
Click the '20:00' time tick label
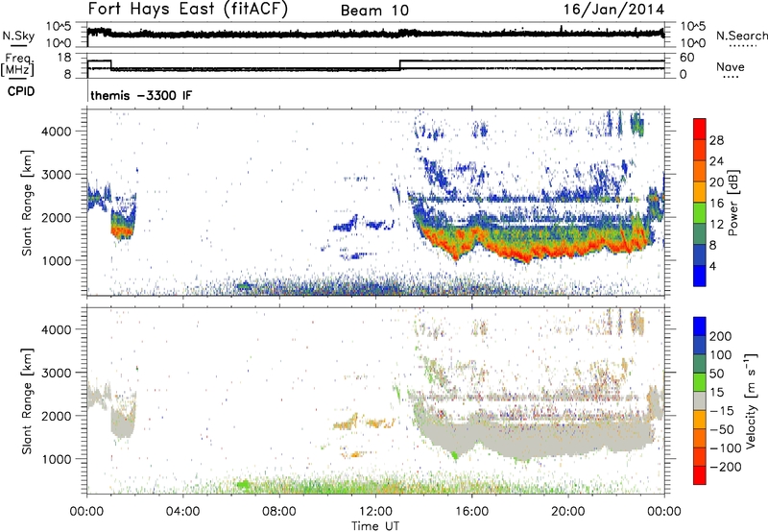coord(567,512)
